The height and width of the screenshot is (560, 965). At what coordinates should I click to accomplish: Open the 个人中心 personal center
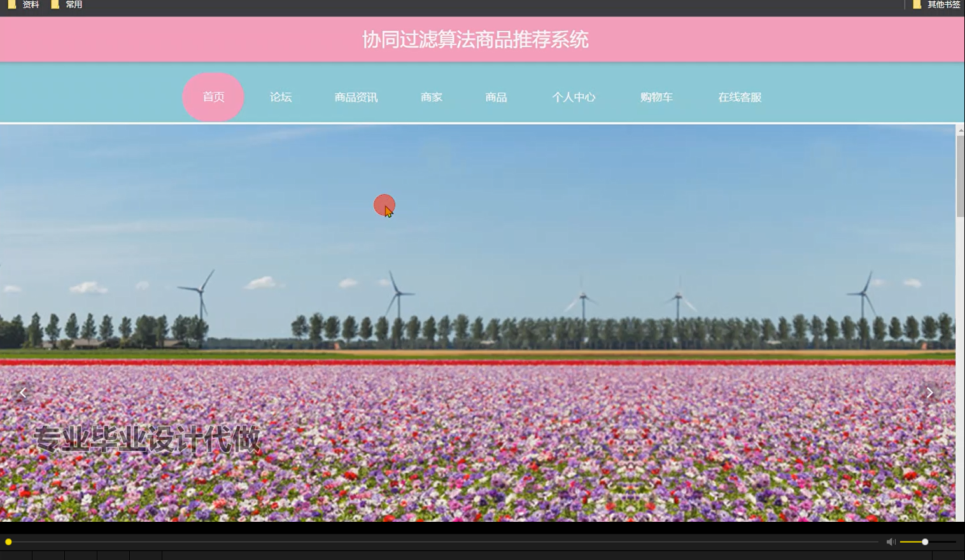pyautogui.click(x=574, y=97)
